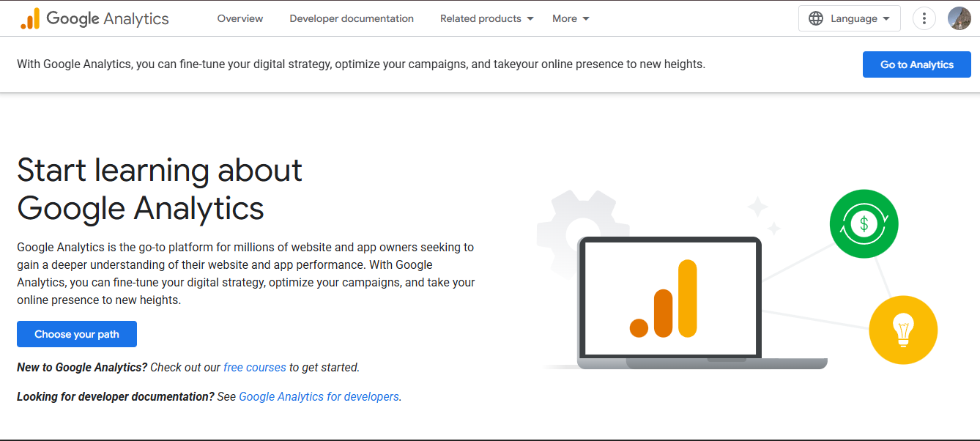The image size is (980, 441).
Task: Click the paragraph describing Google Analytics platform
Action: click(x=246, y=273)
